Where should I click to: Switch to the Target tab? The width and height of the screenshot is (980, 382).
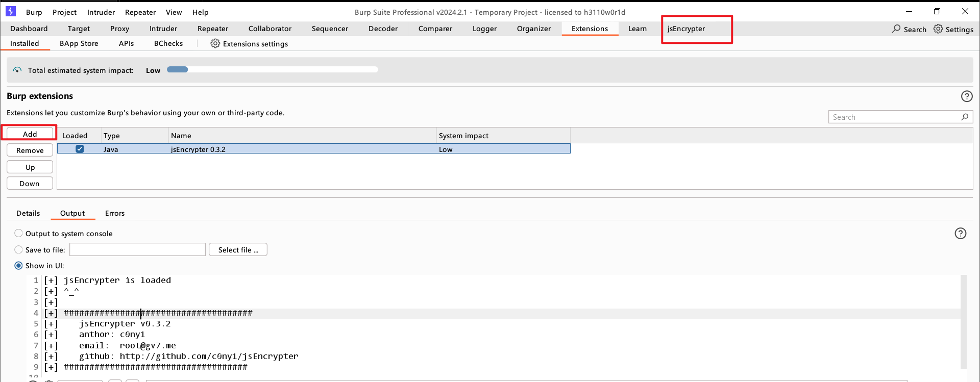[x=79, y=29]
